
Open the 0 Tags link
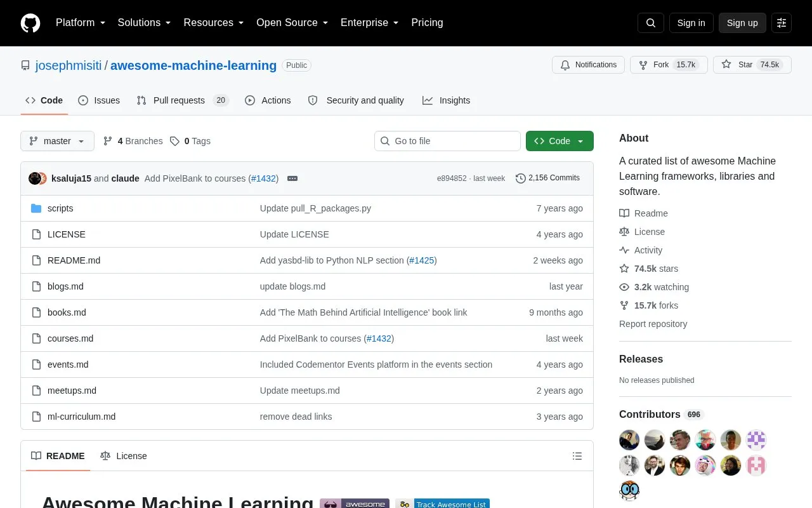(190, 141)
